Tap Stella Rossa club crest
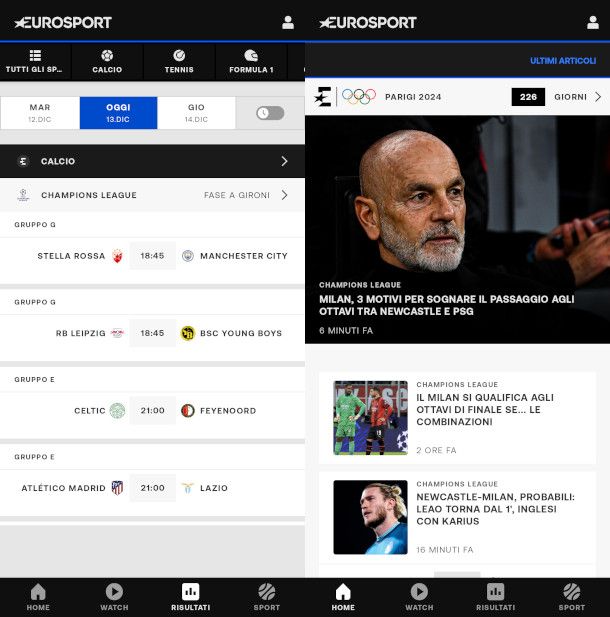610x617 pixels. (117, 256)
